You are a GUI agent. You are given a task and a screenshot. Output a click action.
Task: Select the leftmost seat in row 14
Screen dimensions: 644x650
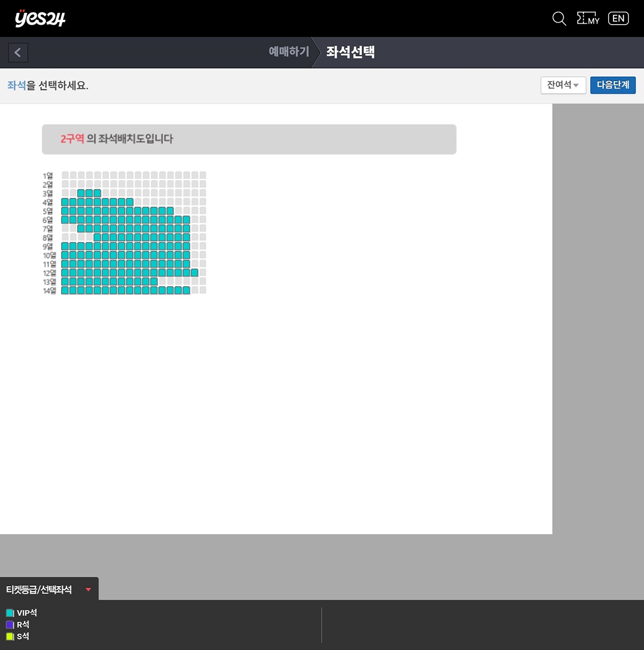pos(65,291)
